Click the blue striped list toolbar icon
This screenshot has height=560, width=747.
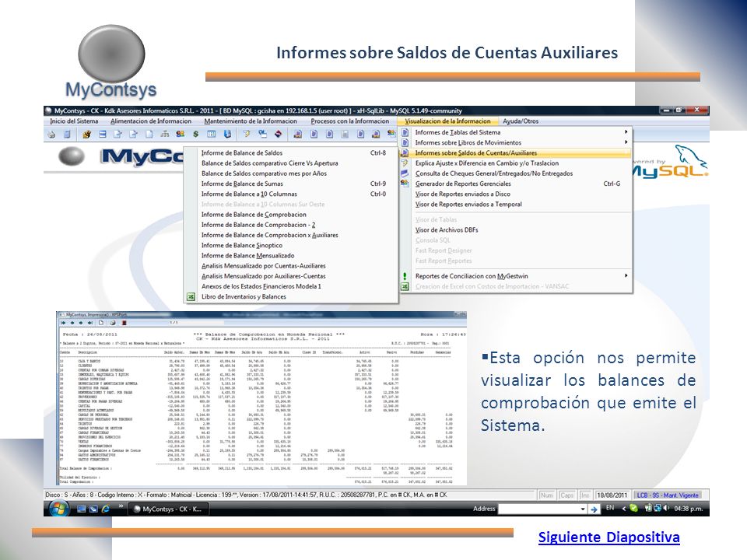coord(103,135)
